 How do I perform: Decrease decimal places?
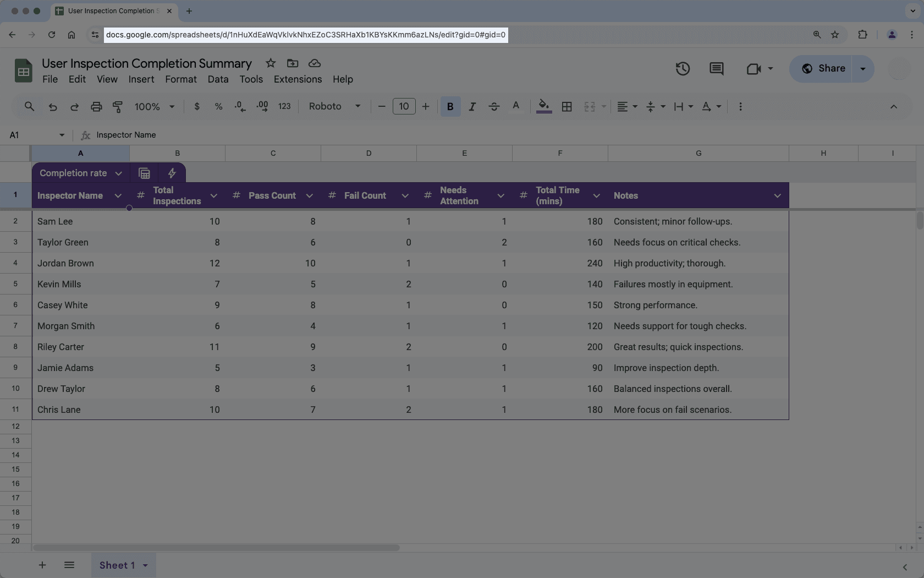pos(240,106)
